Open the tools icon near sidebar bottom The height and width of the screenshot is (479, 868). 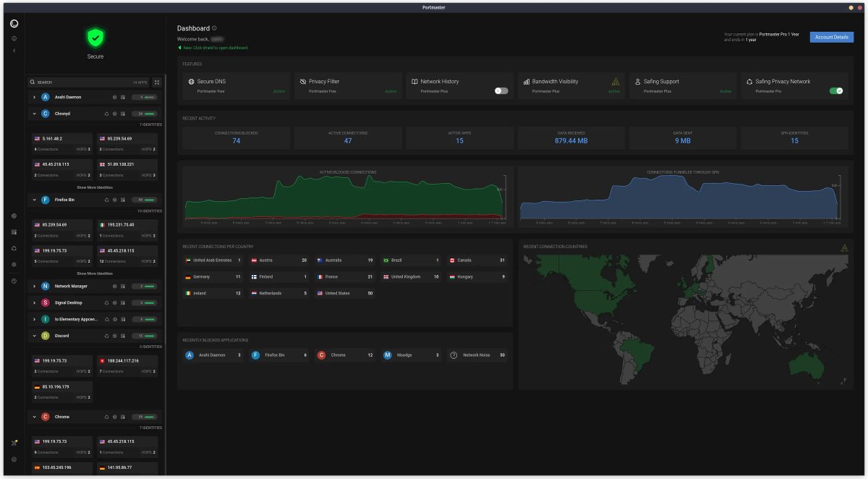[x=14, y=443]
